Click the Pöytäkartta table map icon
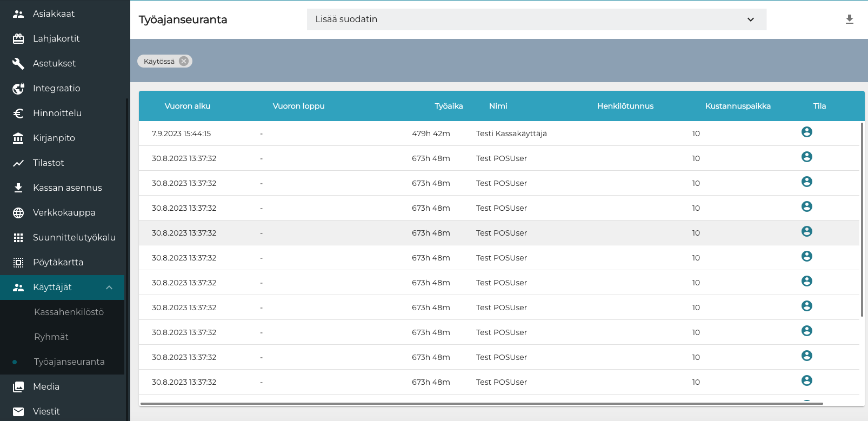 pos(18,263)
